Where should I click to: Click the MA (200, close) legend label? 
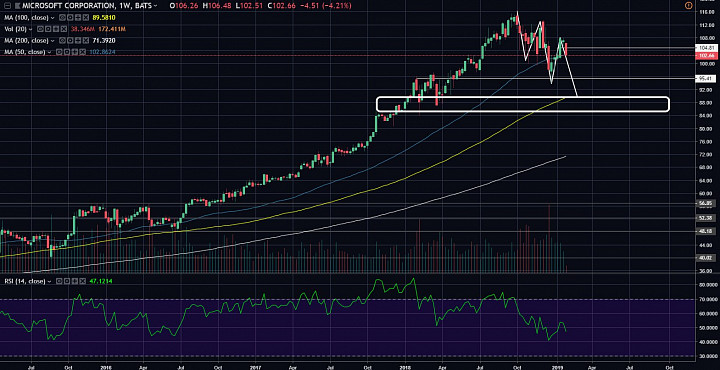click(x=26, y=40)
